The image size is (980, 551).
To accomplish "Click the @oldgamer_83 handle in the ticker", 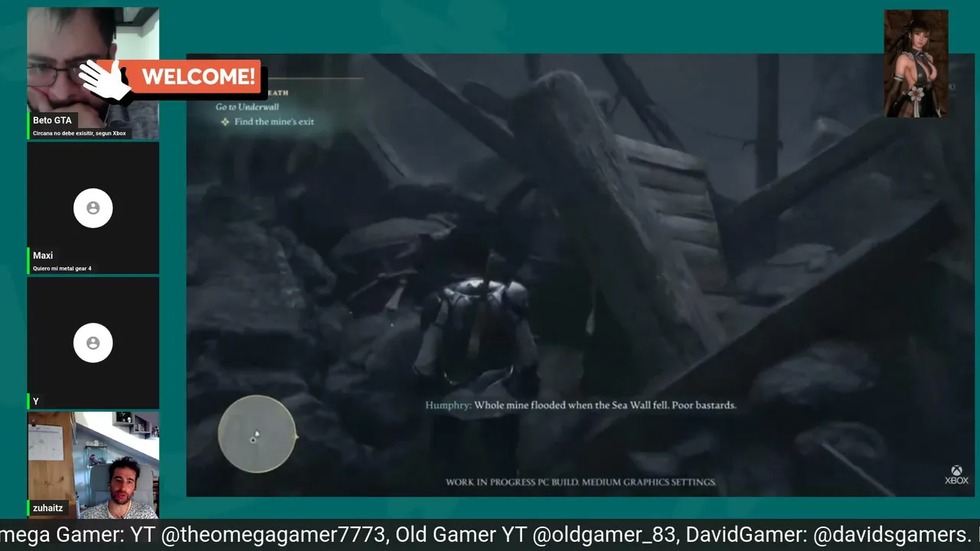I will tap(605, 535).
